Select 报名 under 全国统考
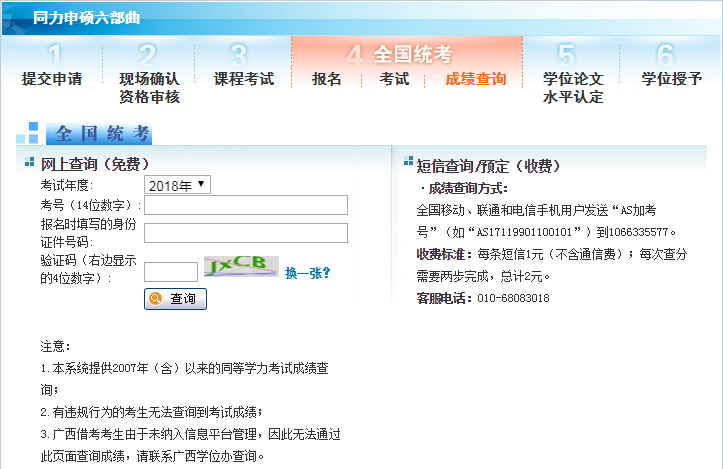 (x=326, y=79)
